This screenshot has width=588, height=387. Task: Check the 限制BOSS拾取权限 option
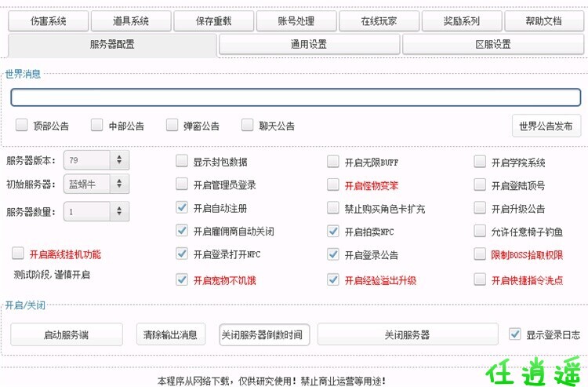[480, 254]
